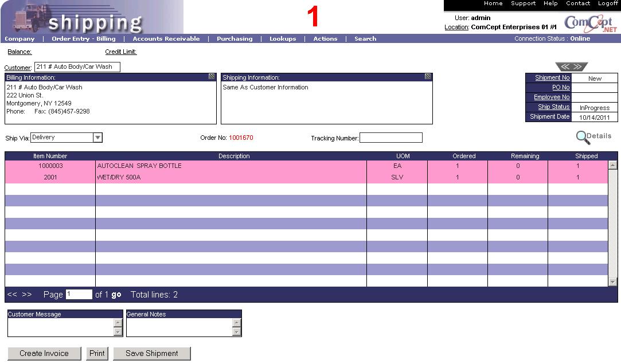Go to the next page with >> in table footer
The height and width of the screenshot is (364, 621).
[x=27, y=295]
